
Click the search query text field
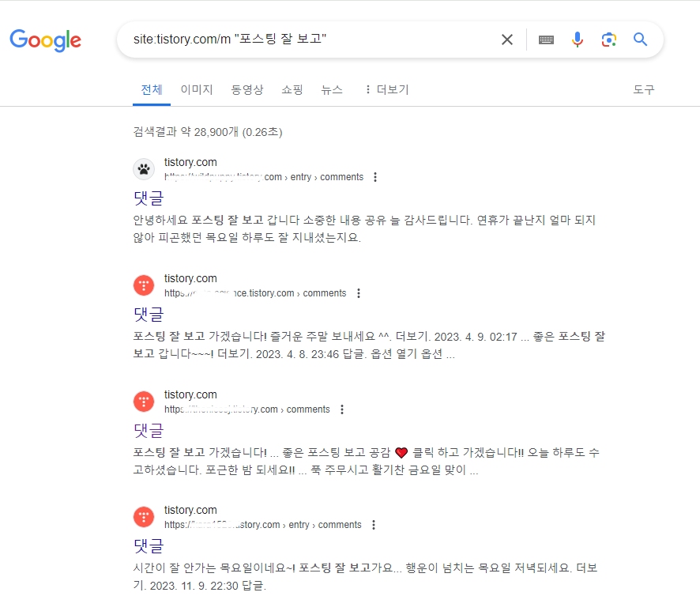point(308,40)
